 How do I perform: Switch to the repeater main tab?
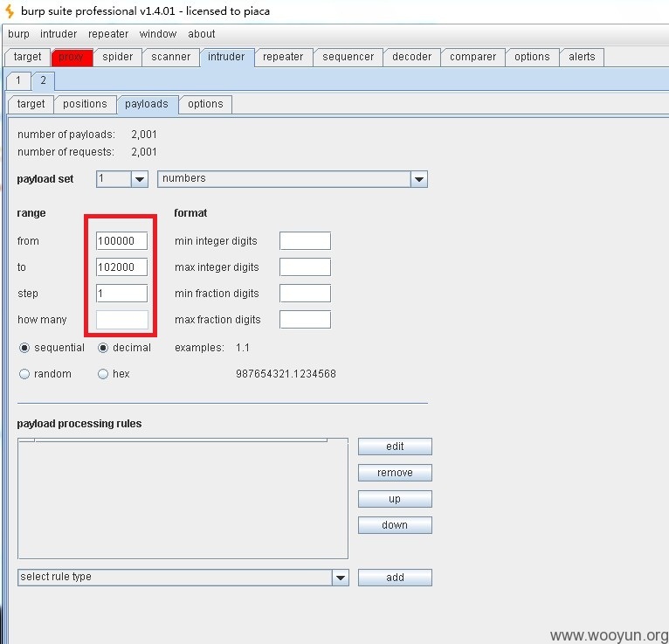point(283,57)
